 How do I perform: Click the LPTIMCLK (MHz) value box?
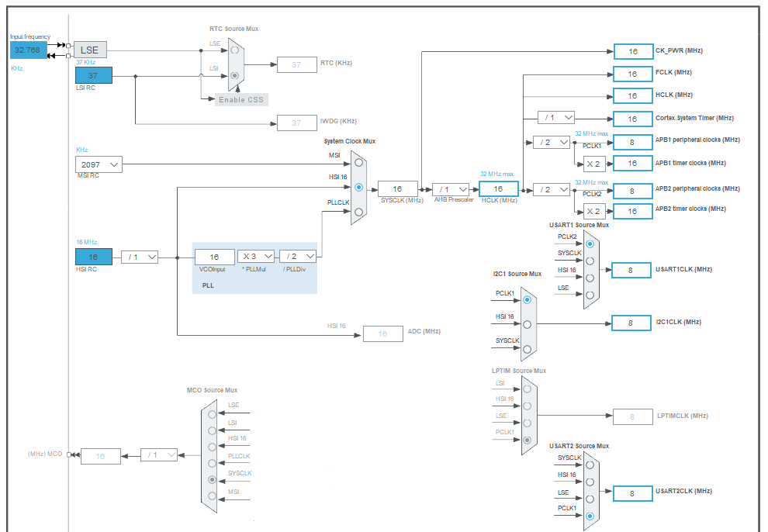pyautogui.click(x=633, y=417)
